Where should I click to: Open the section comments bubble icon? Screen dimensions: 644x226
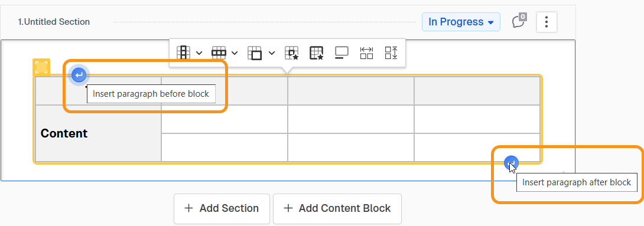[x=519, y=21]
